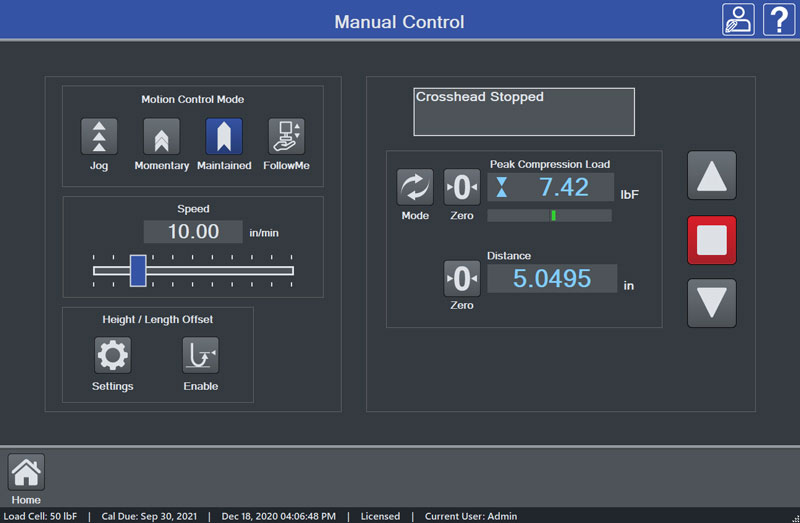Click the Crosshead Stopped status box
The height and width of the screenshot is (523, 800).
(x=524, y=111)
